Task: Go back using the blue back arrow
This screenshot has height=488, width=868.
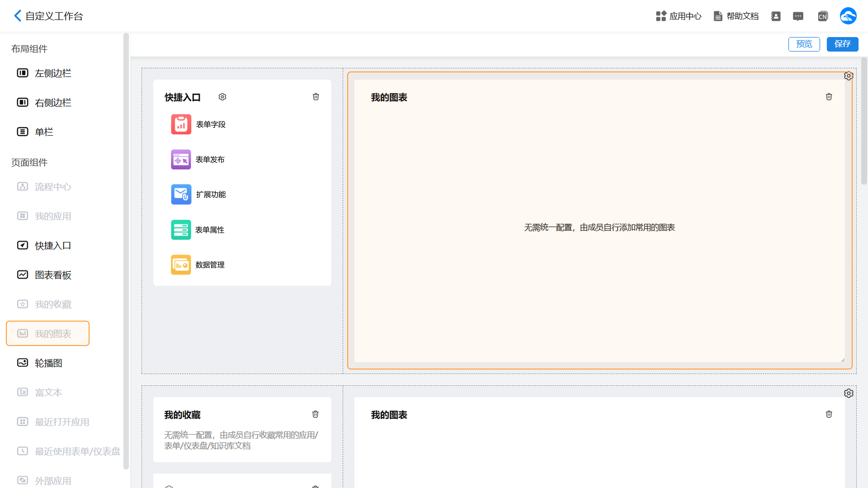Action: click(x=18, y=16)
